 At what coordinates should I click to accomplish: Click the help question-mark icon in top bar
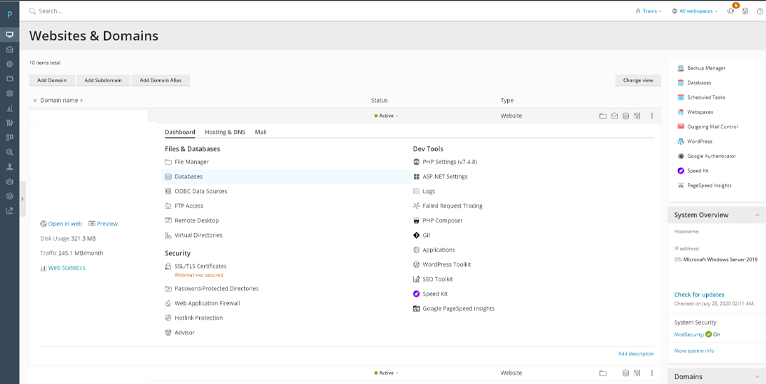(x=760, y=11)
